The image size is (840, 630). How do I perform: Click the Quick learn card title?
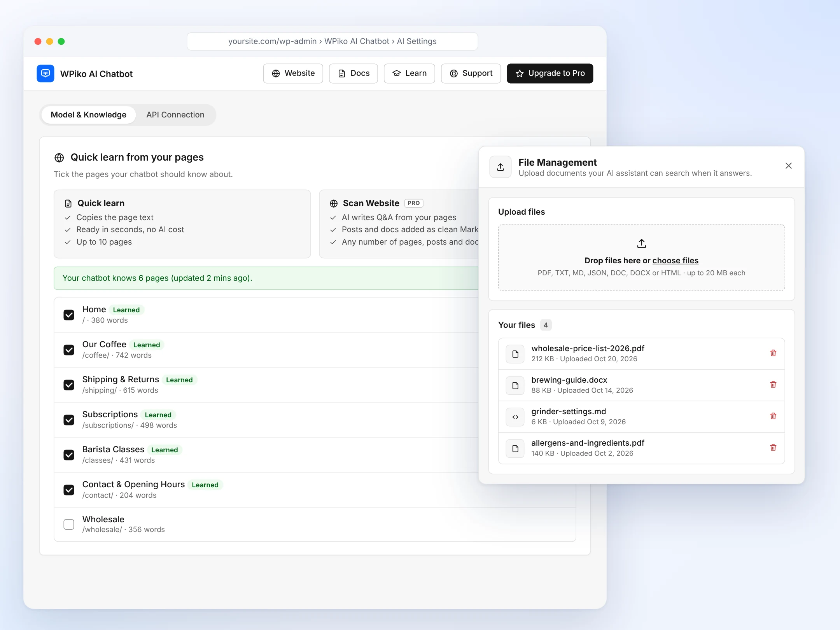tap(101, 203)
